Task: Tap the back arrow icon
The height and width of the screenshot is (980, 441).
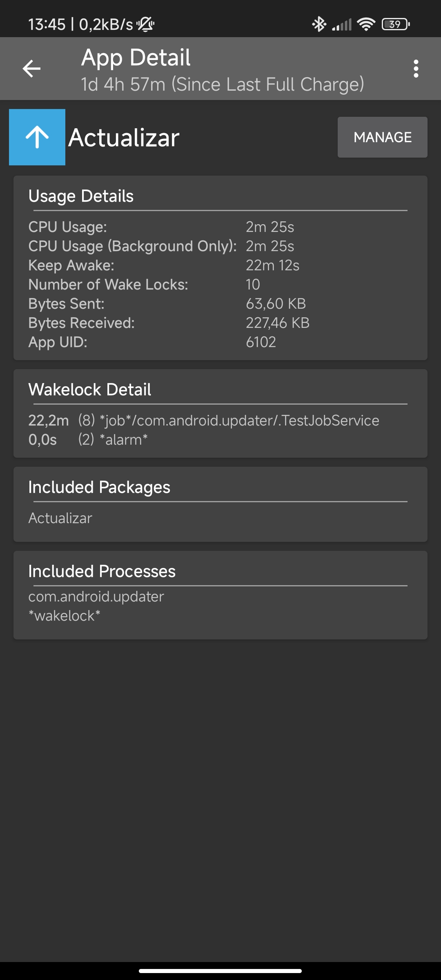Action: click(31, 68)
